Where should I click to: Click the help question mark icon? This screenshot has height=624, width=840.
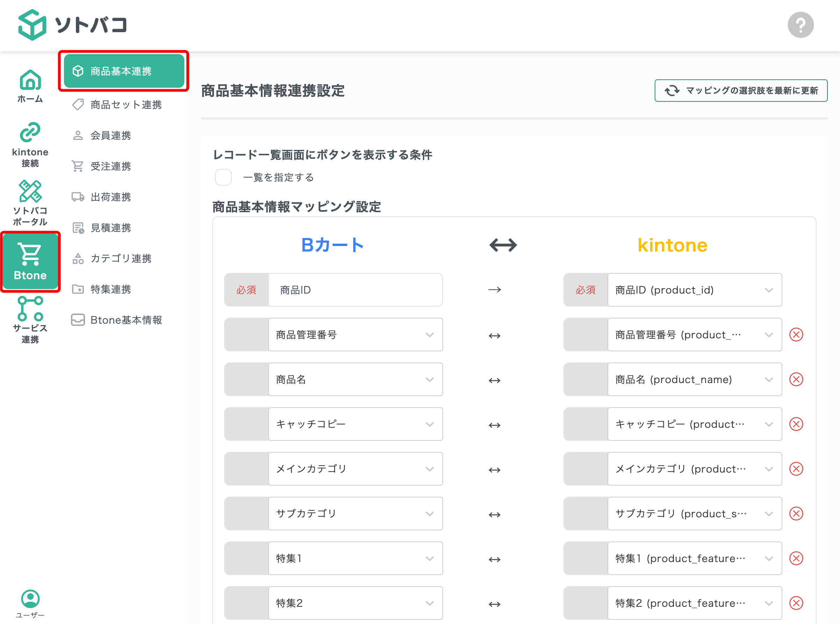pyautogui.click(x=800, y=24)
